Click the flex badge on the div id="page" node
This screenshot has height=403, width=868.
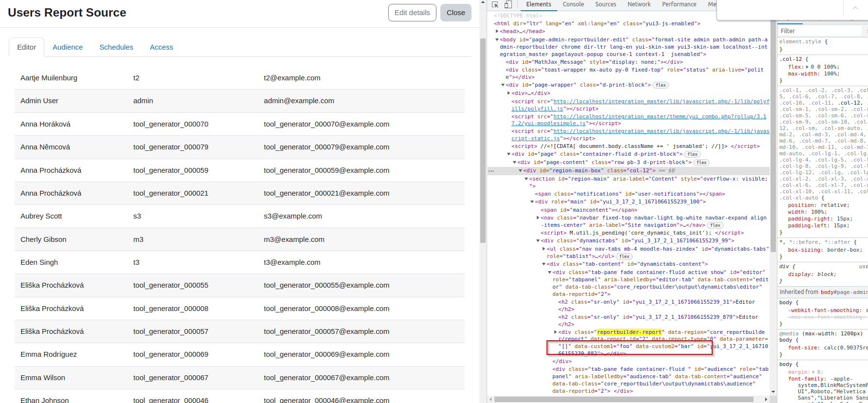pyautogui.click(x=693, y=154)
